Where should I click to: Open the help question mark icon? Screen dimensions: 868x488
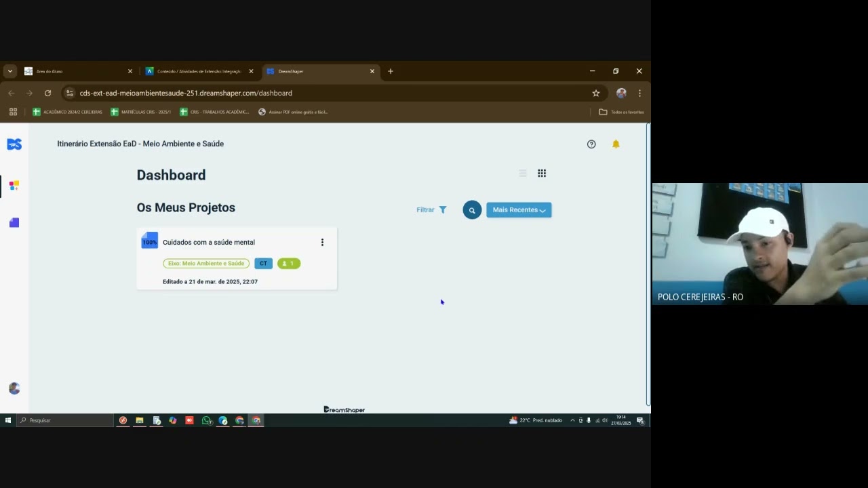(591, 144)
